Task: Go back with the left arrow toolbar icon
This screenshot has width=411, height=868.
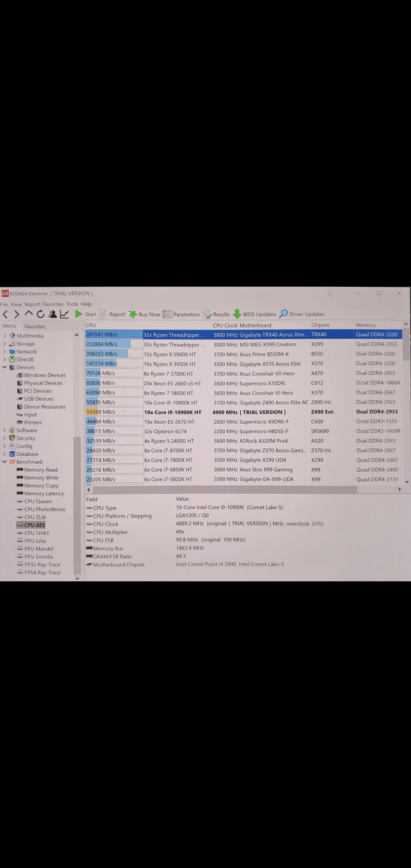Action: pos(5,314)
